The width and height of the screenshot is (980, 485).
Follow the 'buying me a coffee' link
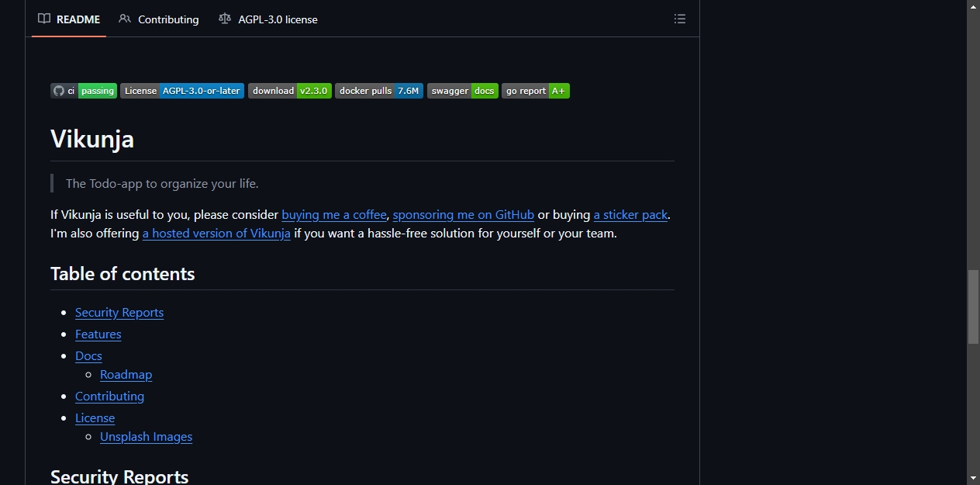(x=334, y=215)
